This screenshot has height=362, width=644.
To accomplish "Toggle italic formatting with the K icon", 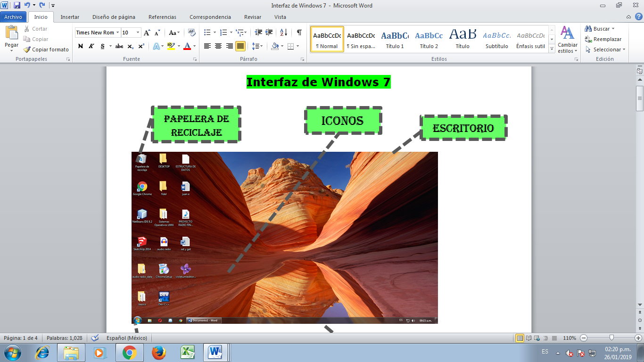I will pyautogui.click(x=91, y=46).
